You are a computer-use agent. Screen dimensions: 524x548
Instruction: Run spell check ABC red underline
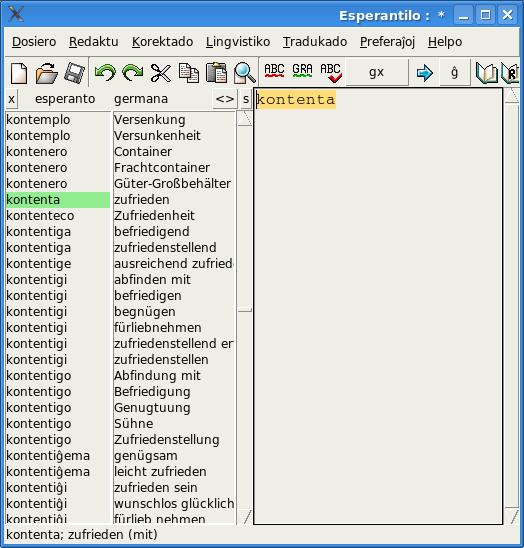pyautogui.click(x=274, y=70)
